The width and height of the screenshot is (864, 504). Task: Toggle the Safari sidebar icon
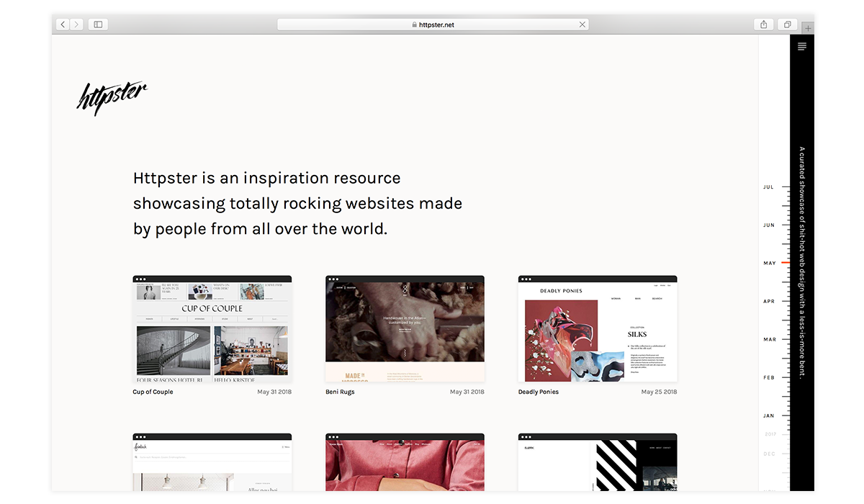98,24
